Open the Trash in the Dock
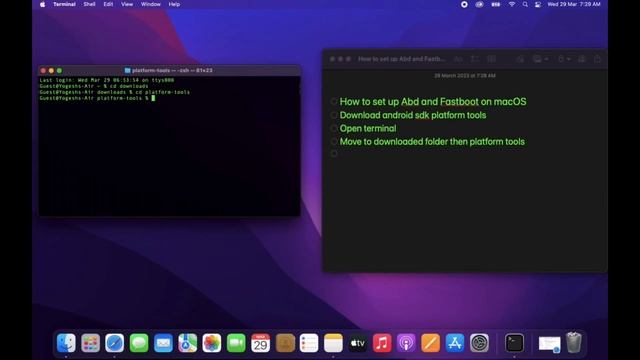The width and height of the screenshot is (640, 360). pyautogui.click(x=573, y=343)
